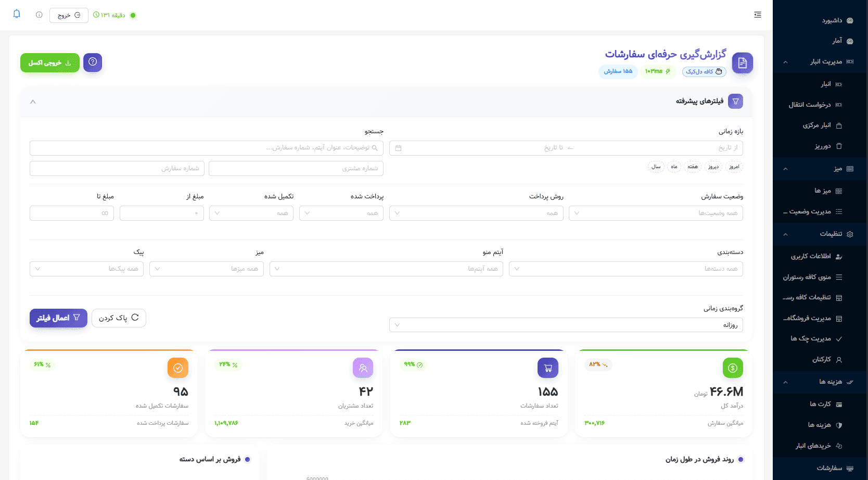The width and height of the screenshot is (868, 480).
Task: Select هفته quick date chip
Action: click(x=693, y=167)
